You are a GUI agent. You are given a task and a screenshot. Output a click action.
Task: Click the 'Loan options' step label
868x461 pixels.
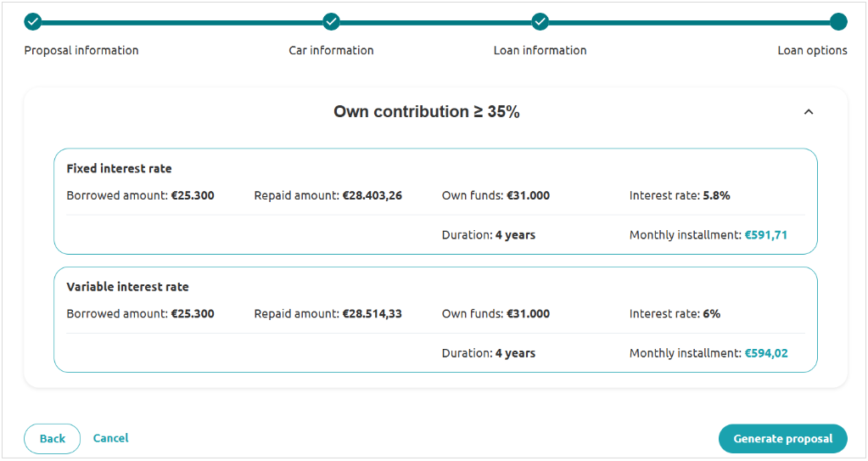tap(812, 50)
